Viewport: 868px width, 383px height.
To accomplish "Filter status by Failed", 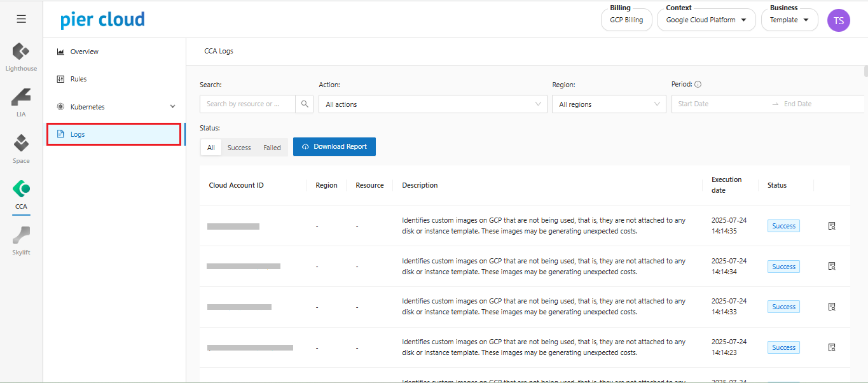I will click(272, 148).
